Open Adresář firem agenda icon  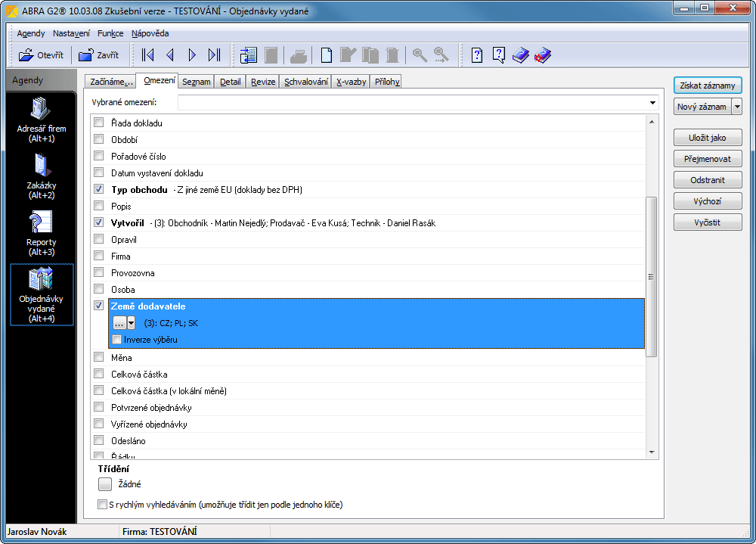point(41,120)
